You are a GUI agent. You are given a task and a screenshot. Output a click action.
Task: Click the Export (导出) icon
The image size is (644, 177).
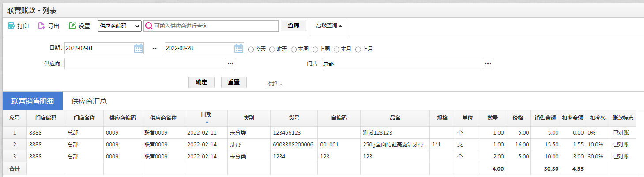click(41, 26)
